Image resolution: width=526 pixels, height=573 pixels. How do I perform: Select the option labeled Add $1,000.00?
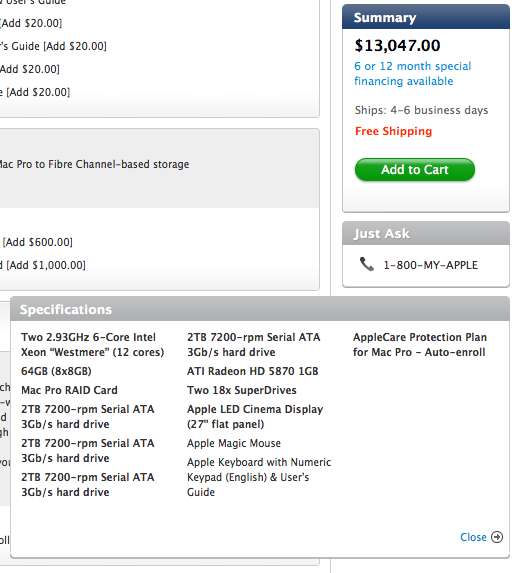(x=42, y=265)
